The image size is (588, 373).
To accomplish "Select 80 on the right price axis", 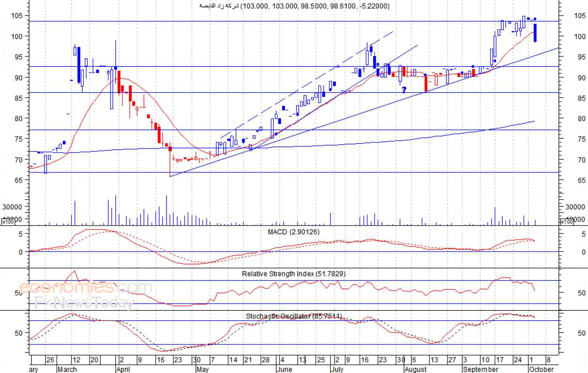I will 581,119.
